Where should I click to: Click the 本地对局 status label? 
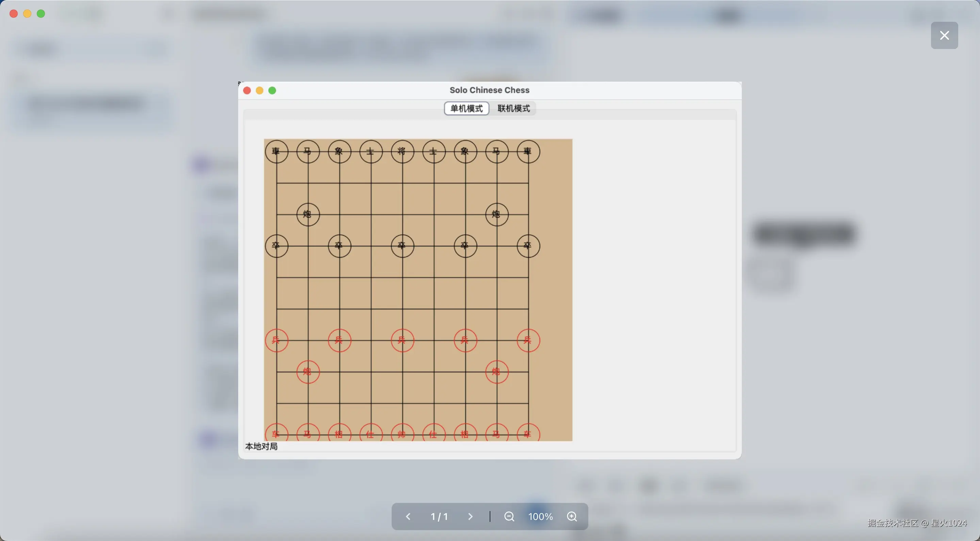pos(261,446)
